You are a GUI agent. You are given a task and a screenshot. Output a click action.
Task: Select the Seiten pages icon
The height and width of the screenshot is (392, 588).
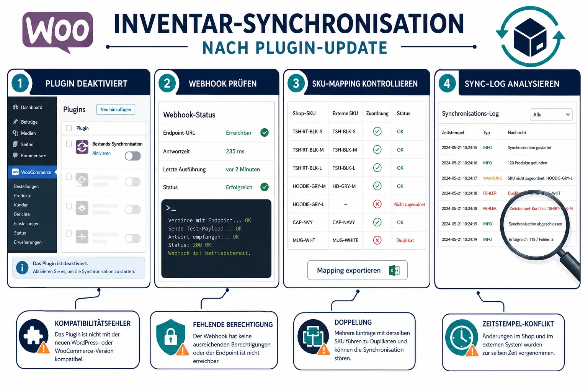(x=15, y=144)
